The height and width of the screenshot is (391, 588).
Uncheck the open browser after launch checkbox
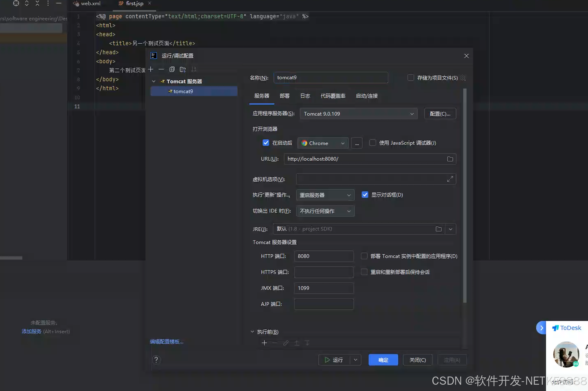point(266,143)
